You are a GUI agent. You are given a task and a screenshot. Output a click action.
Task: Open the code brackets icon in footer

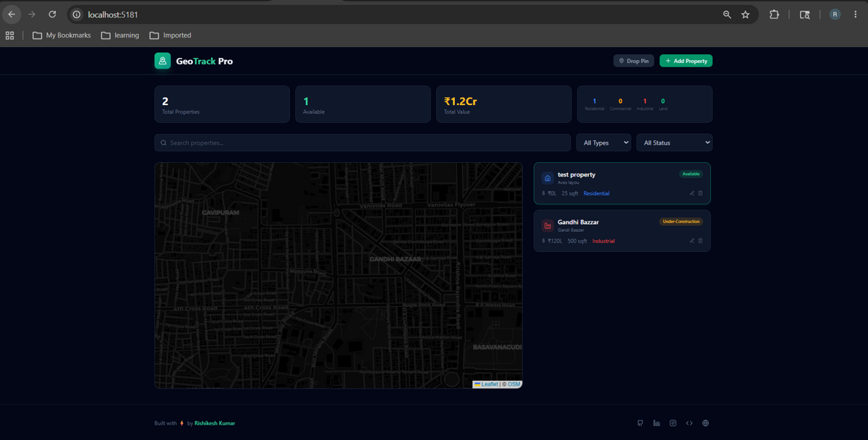689,423
